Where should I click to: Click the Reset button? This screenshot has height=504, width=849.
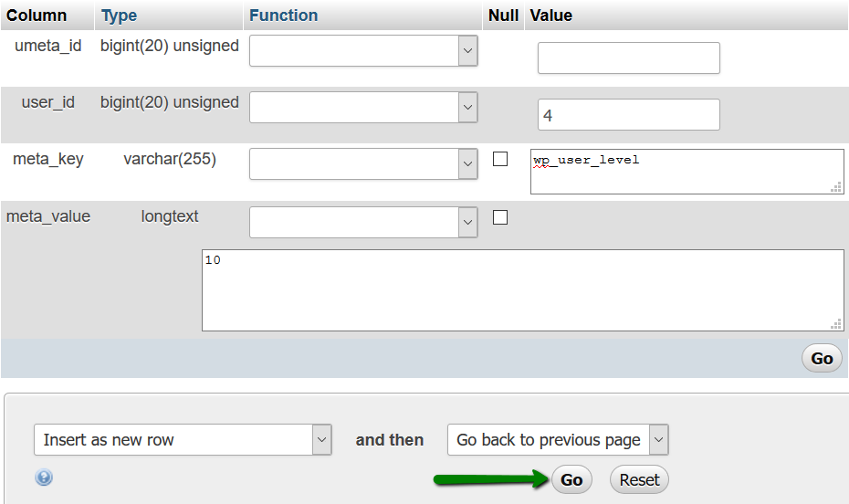tap(639, 479)
